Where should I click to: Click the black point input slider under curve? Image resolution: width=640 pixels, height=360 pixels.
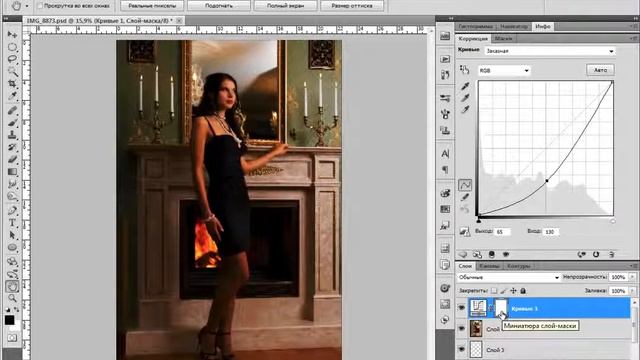(x=478, y=221)
